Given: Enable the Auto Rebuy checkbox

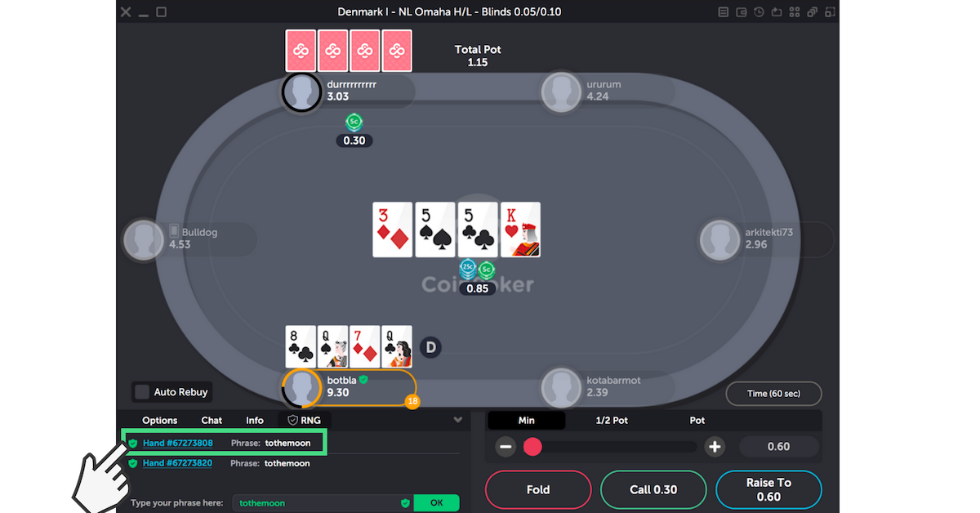Looking at the screenshot, I should pyautogui.click(x=142, y=392).
